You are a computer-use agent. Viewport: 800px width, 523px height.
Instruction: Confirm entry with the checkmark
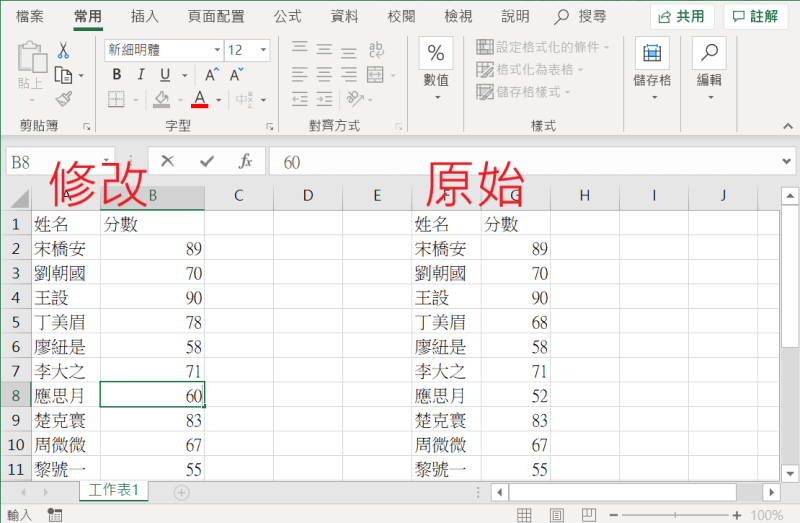(x=207, y=162)
